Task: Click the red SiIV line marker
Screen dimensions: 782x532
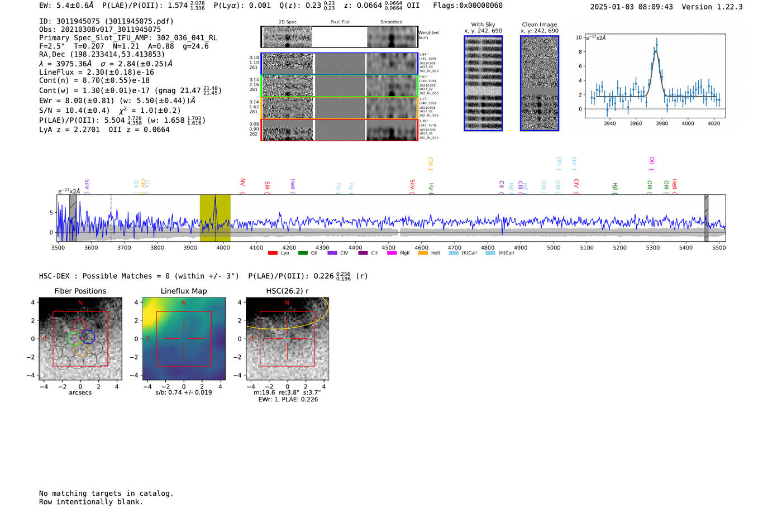Action: coord(412,186)
